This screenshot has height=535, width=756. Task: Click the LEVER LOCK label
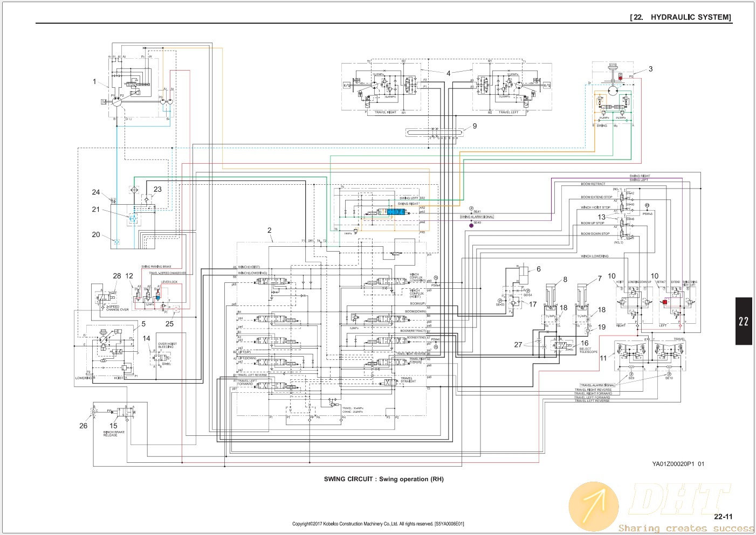[x=169, y=282]
